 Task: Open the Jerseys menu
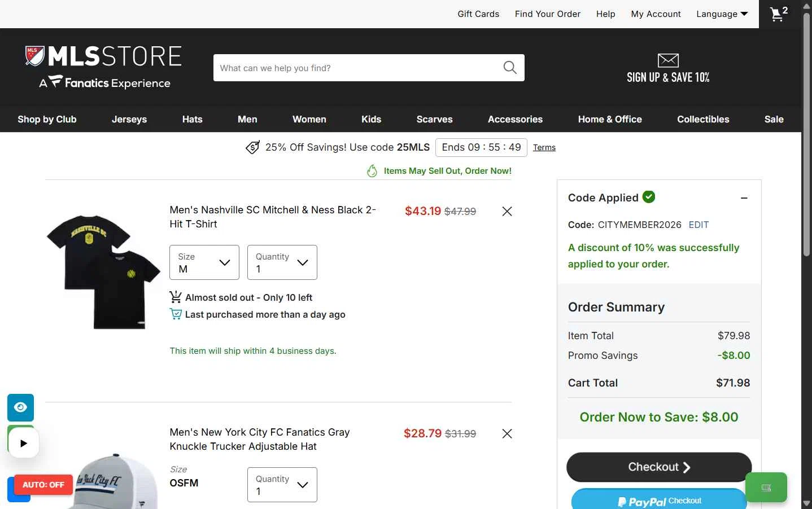click(129, 119)
